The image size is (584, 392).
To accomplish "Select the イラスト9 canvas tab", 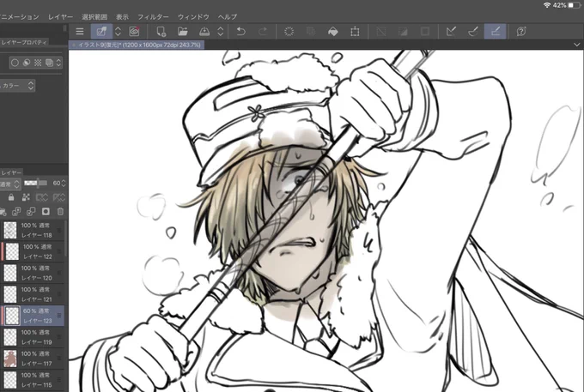I will click(137, 45).
